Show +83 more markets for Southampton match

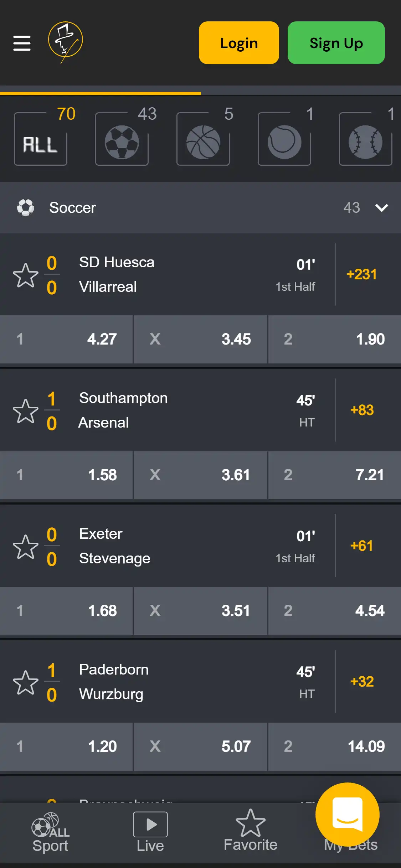pos(362,410)
